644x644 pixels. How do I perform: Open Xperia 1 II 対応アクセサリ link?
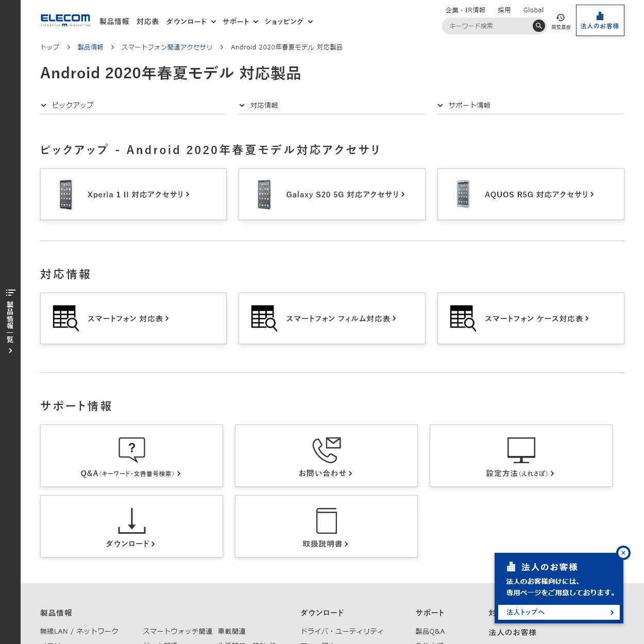[133, 194]
